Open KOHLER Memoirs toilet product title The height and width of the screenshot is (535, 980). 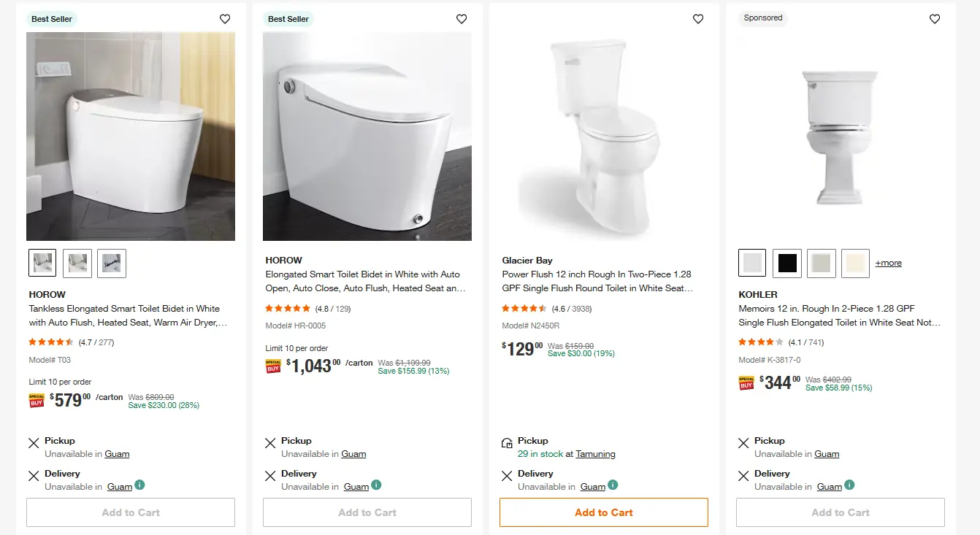839,315
